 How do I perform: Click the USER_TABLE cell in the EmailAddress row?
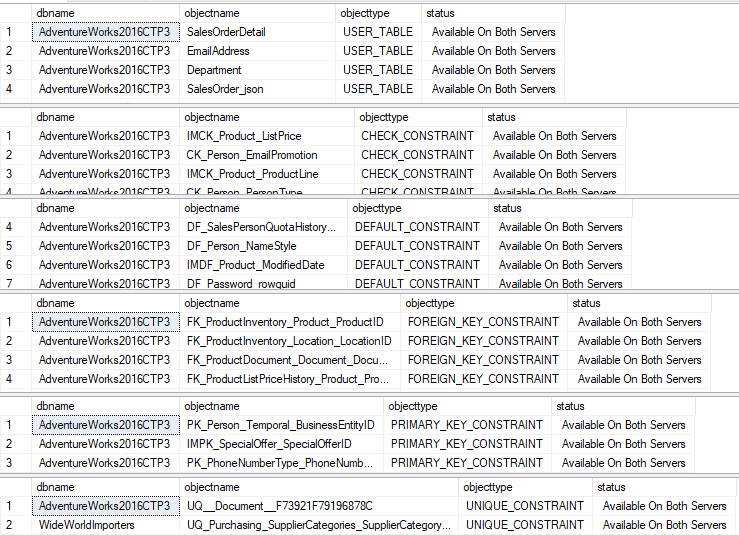378,51
